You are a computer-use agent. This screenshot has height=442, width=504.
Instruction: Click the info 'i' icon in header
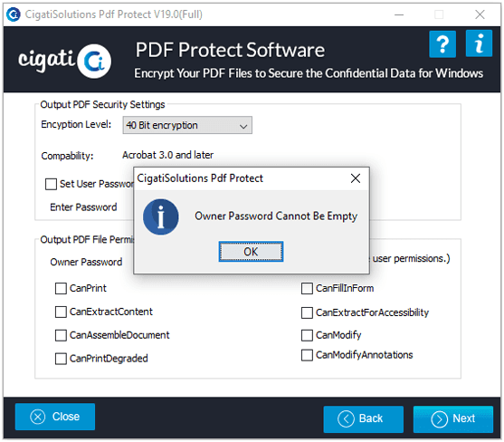(479, 43)
